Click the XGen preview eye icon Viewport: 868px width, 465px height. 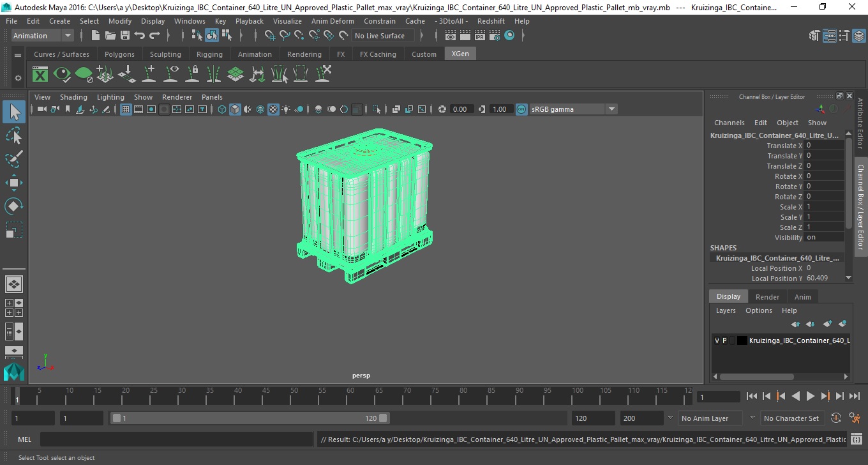62,75
